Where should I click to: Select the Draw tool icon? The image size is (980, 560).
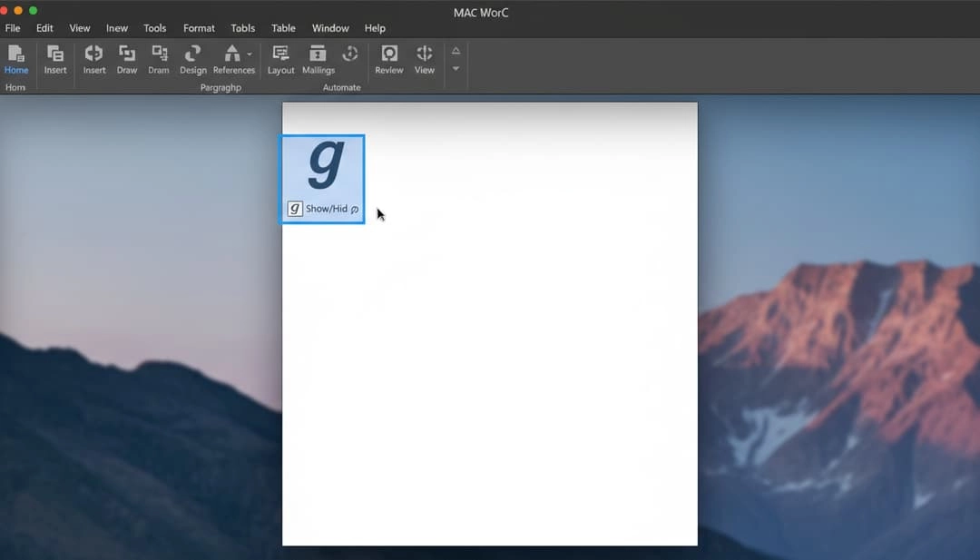pos(127,54)
